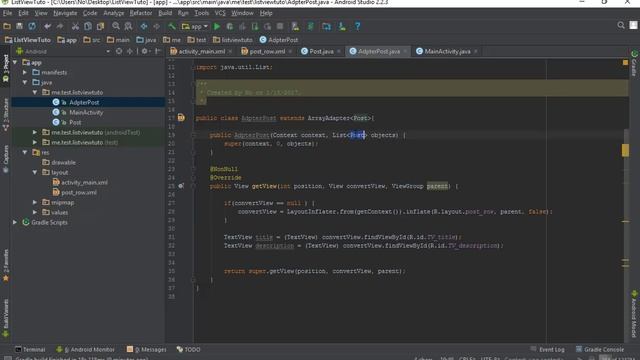Open the Terminal tool window
The height and width of the screenshot is (360, 640).
pos(30,349)
